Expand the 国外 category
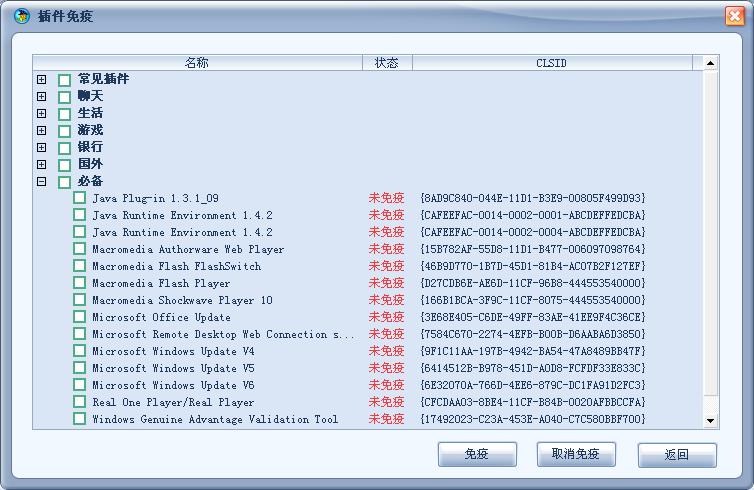Screen dimensions: 754x490 click(42, 164)
